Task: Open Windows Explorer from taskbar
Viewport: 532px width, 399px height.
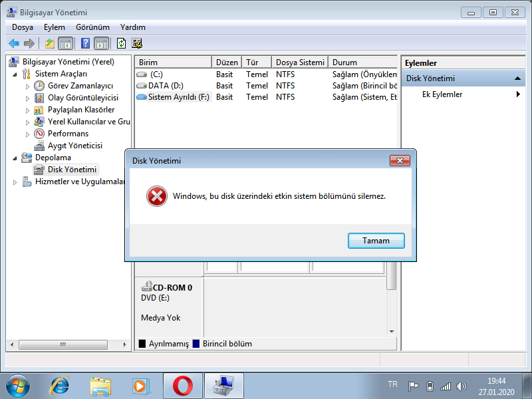Action: coord(100,386)
